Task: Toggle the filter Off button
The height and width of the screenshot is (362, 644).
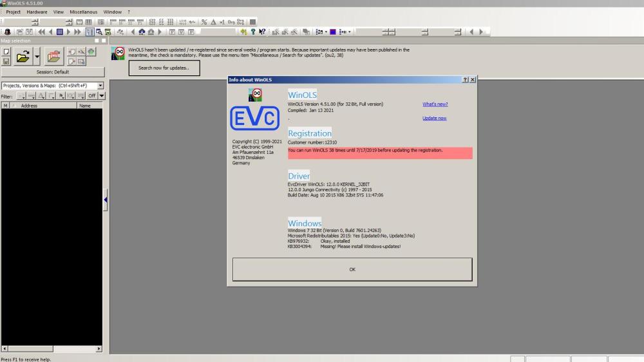Action: tap(91, 96)
